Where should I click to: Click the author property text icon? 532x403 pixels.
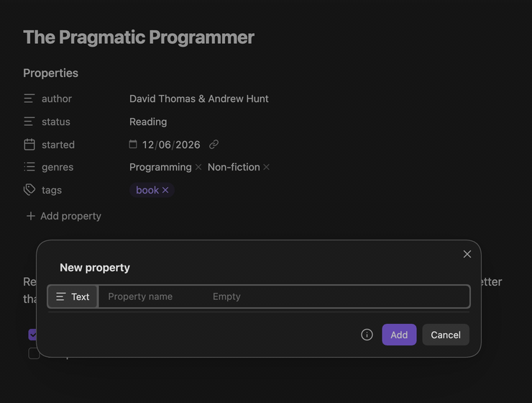(29, 99)
